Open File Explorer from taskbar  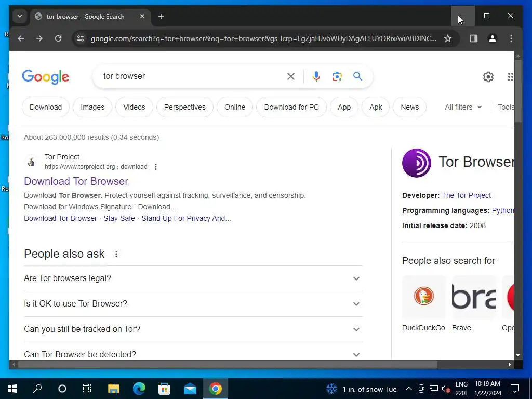(114, 389)
